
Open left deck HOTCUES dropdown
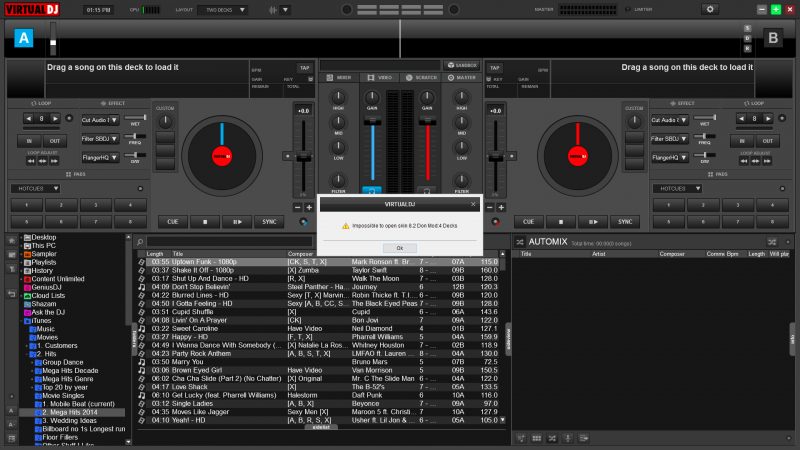coord(35,189)
